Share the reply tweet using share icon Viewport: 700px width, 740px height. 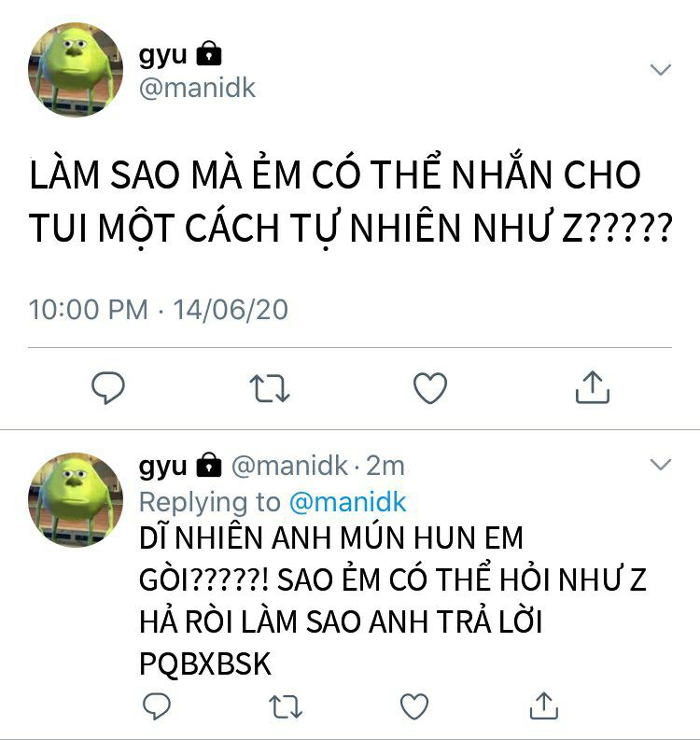[x=544, y=705]
